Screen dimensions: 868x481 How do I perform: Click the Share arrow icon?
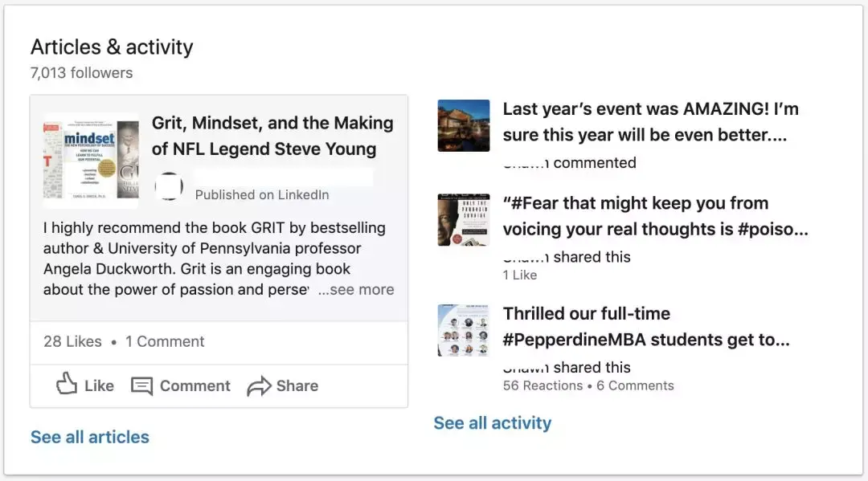pos(259,386)
